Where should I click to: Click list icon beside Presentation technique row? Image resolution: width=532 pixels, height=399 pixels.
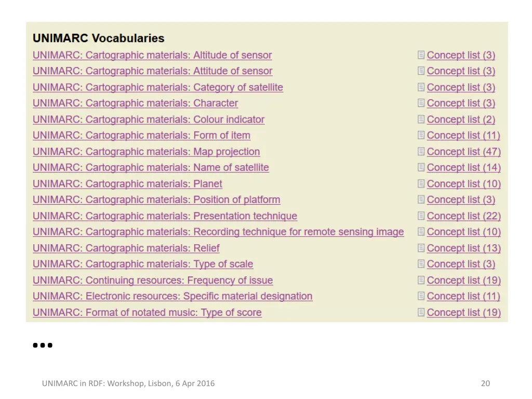click(421, 216)
